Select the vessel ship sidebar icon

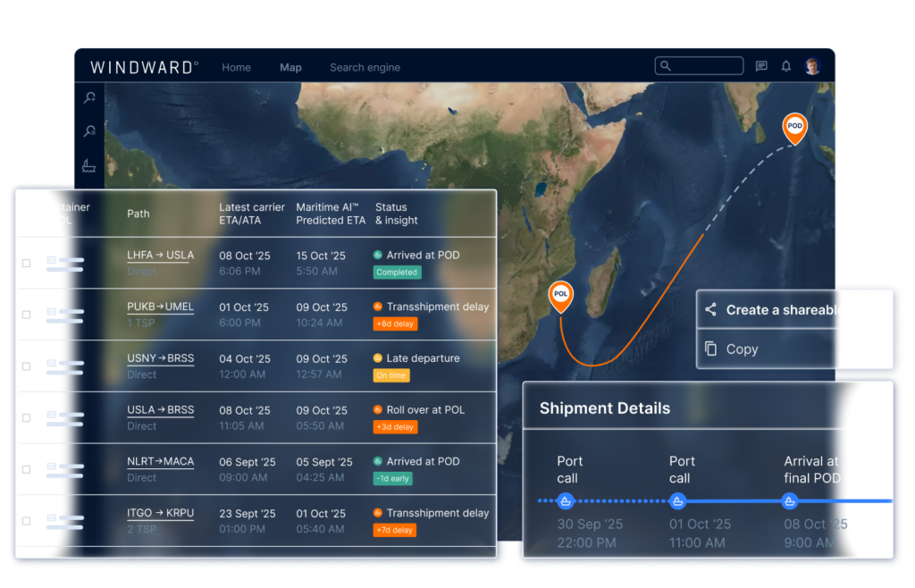(x=88, y=165)
